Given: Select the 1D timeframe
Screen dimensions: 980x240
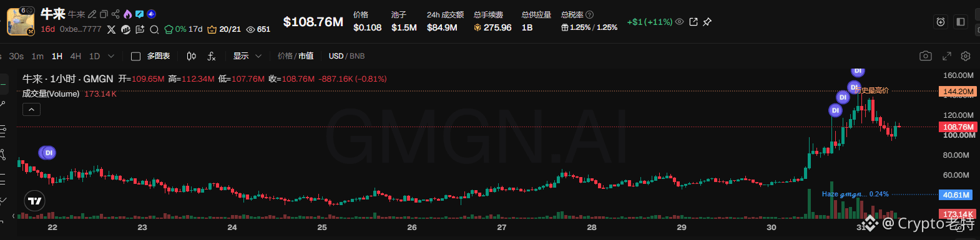Looking at the screenshot, I should (x=94, y=56).
